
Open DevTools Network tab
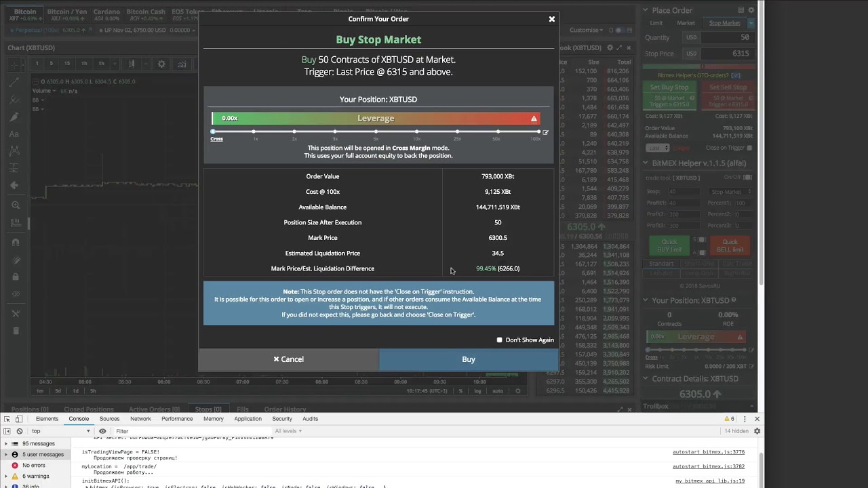click(140, 419)
